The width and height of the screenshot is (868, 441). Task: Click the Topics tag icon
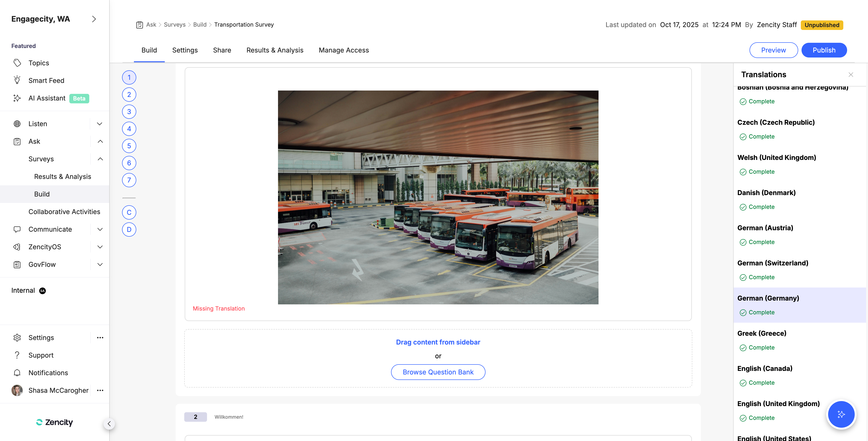[17, 63]
